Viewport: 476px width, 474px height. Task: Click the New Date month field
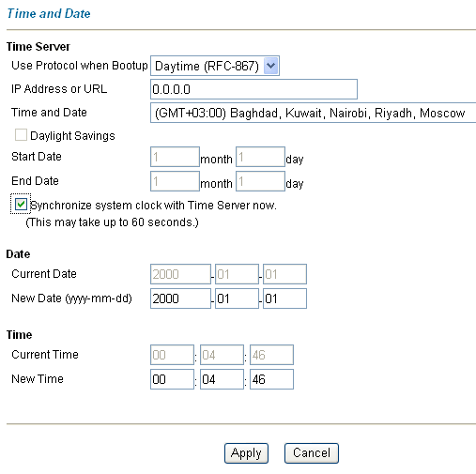237,298
